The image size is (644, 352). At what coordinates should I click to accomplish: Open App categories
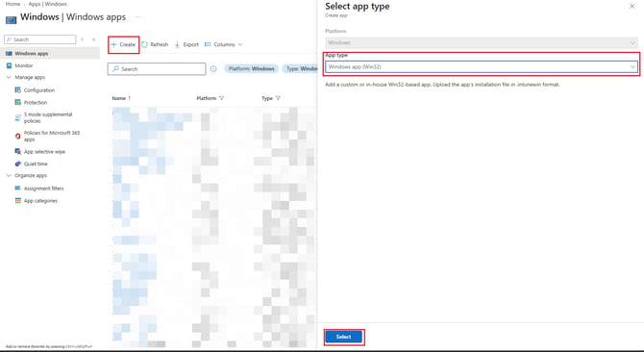pos(40,201)
